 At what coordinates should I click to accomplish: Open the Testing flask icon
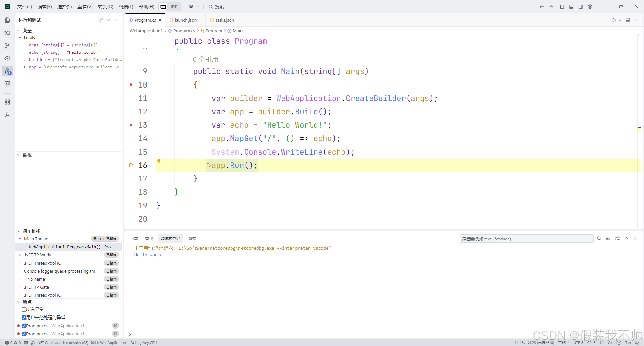(x=7, y=115)
